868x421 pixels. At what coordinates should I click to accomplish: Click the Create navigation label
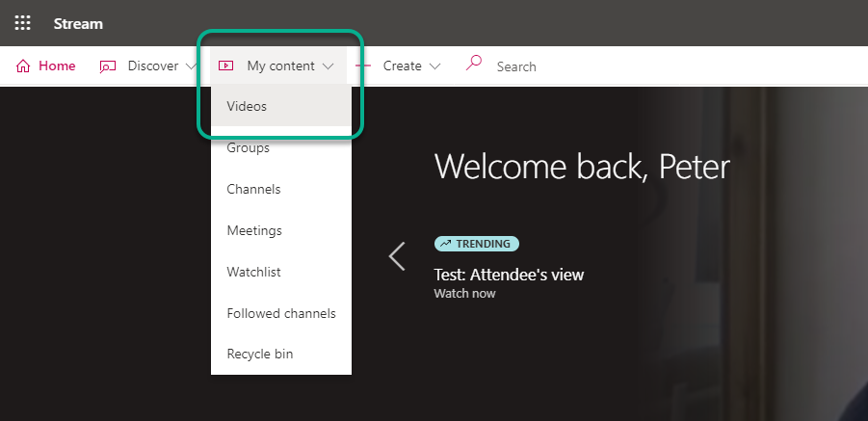click(x=402, y=66)
